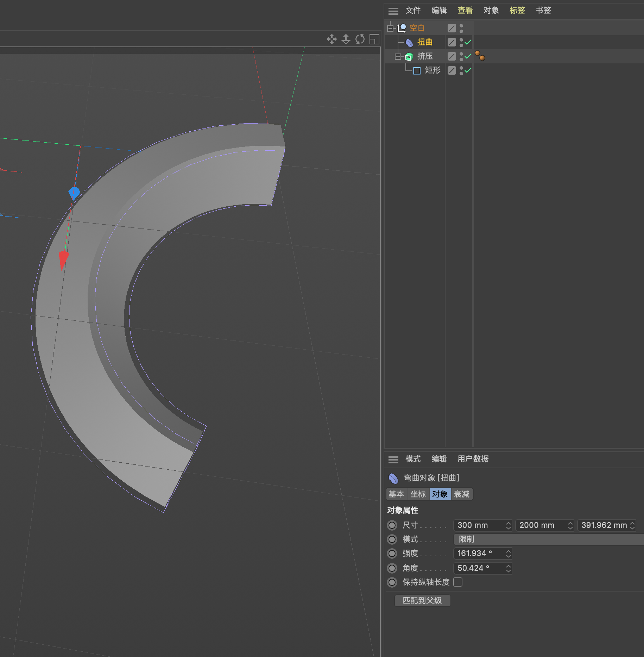This screenshot has height=657, width=644.
Task: Open the 对象 menu in object manager
Action: click(491, 11)
